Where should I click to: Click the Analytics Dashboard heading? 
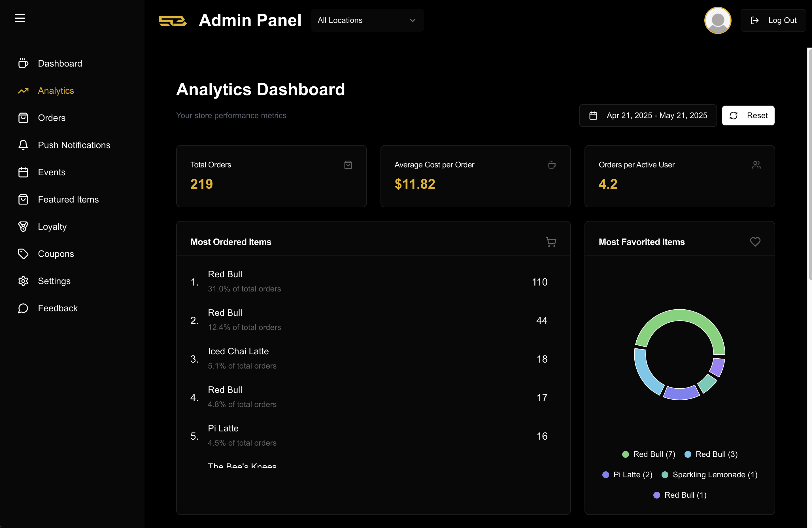tap(261, 90)
